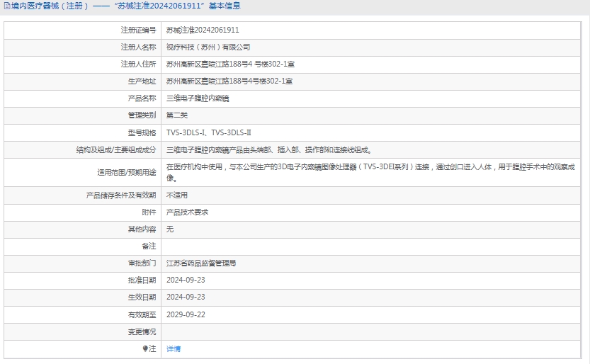Image resolution: width=590 pixels, height=364 pixels.
Task: Click the registrant address value cell
Action: click(x=230, y=64)
